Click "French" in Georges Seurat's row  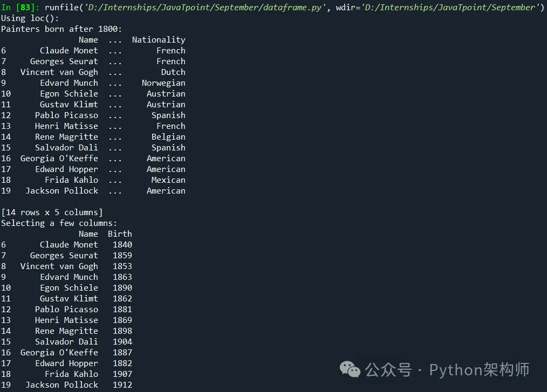click(171, 61)
